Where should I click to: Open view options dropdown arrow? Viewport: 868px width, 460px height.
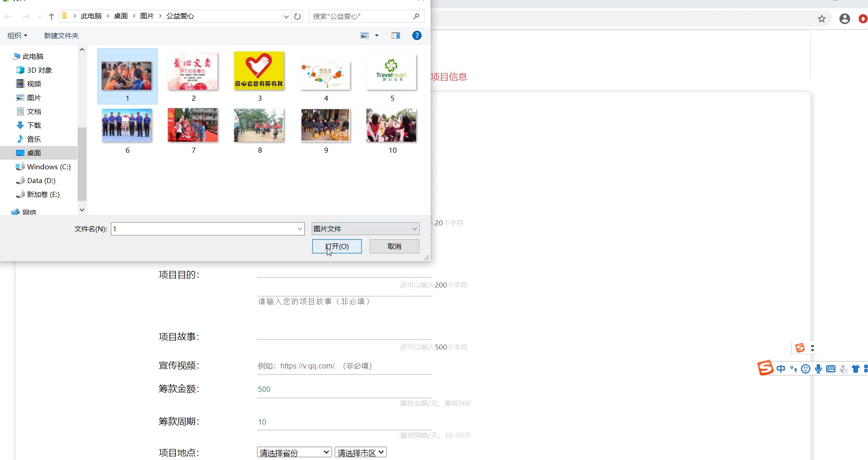pos(377,35)
